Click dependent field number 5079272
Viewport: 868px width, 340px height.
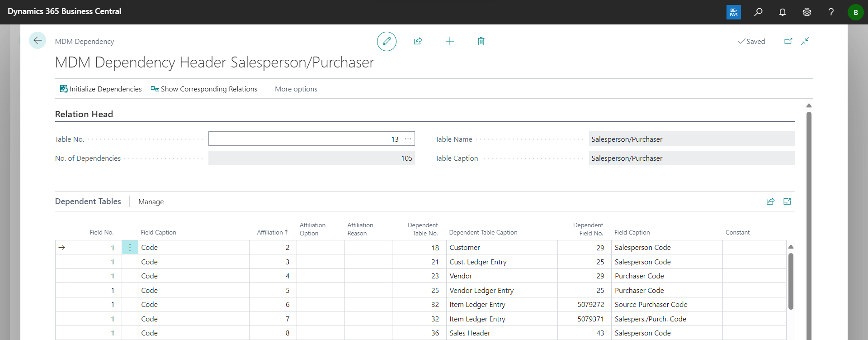[585, 305]
